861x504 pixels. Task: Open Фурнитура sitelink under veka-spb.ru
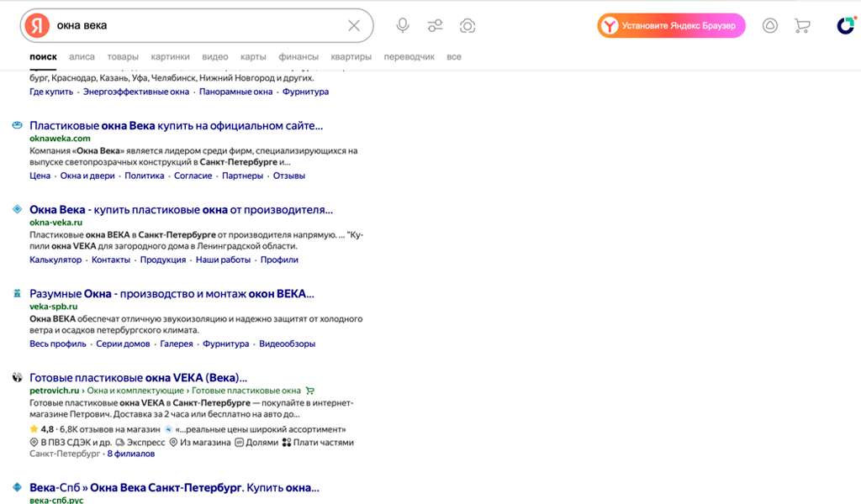[x=225, y=344]
